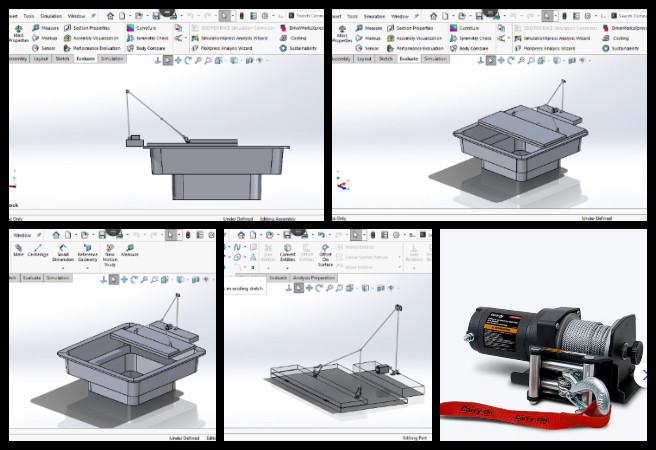Image resolution: width=656 pixels, height=450 pixels.
Task: Click 'Editing Assembly' status text in side-view window
Action: point(277,219)
